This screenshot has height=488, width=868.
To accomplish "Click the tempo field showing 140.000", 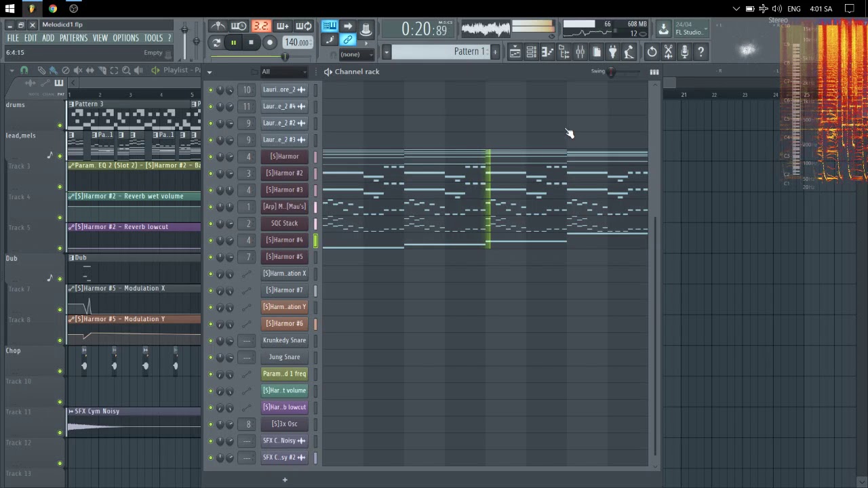I will [297, 43].
